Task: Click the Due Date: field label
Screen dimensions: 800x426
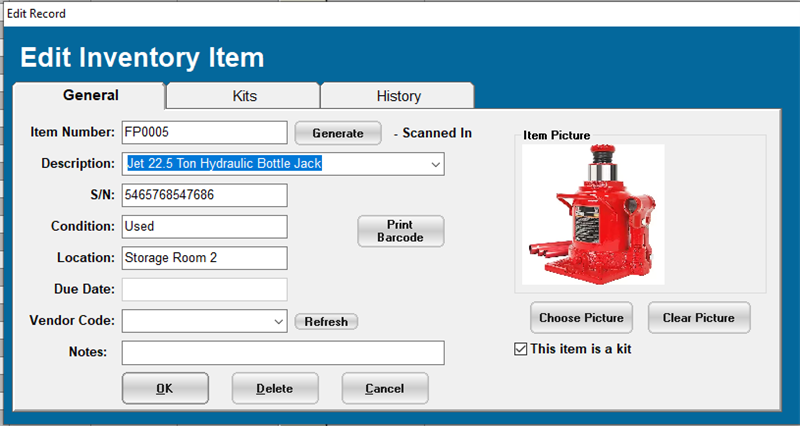Action: point(84,289)
